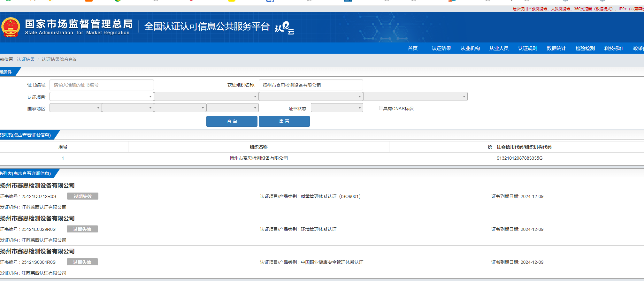
Task: Open the fourth 认证项目 dropdown
Action: tap(415, 96)
